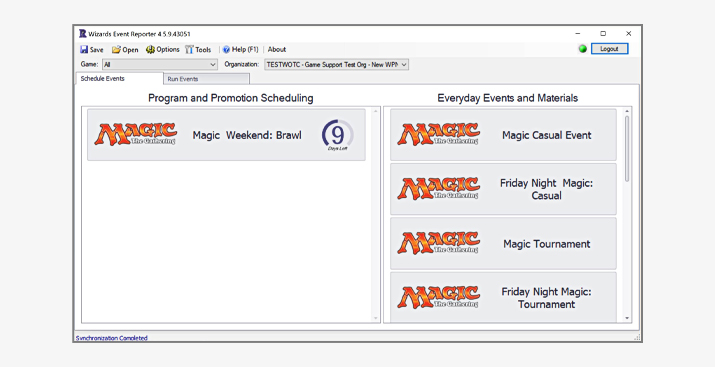Open file via the Open folder icon
The image size is (715, 367).
click(116, 50)
